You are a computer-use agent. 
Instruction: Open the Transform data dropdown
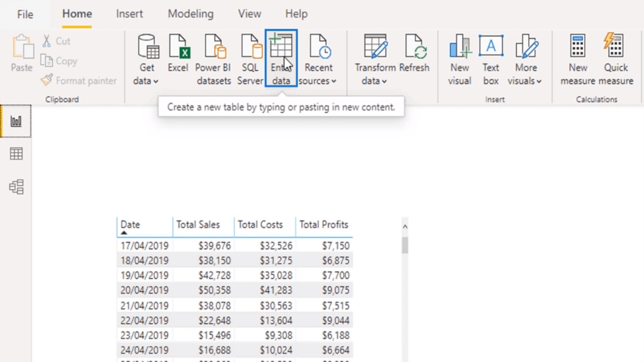coord(375,60)
